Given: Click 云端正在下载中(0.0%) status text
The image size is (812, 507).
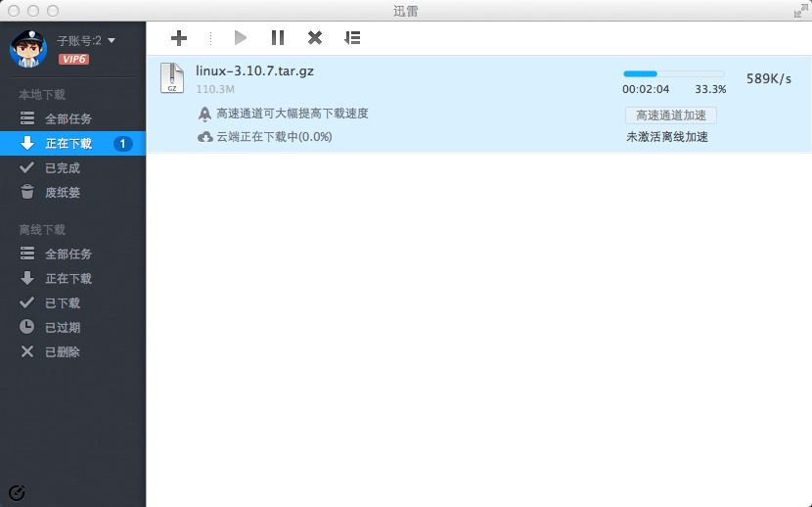Looking at the screenshot, I should [274, 137].
